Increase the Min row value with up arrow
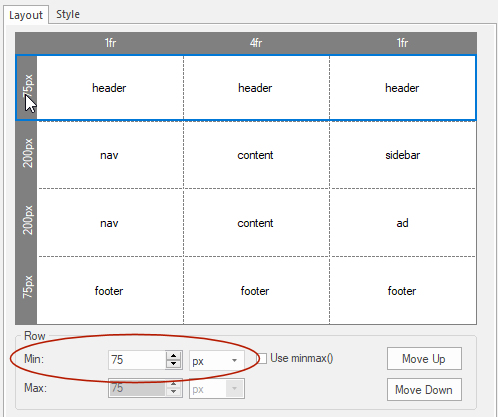The width and height of the screenshot is (498, 417). click(173, 356)
